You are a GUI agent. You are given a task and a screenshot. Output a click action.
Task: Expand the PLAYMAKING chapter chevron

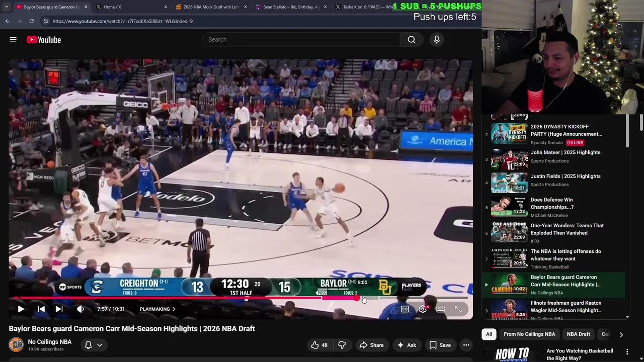pyautogui.click(x=174, y=309)
